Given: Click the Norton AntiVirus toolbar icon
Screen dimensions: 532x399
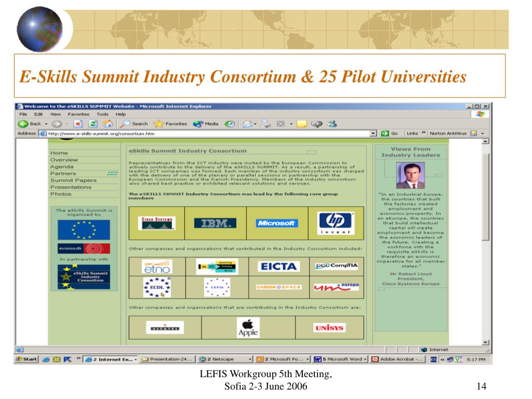Looking at the screenshot, I should (474, 134).
